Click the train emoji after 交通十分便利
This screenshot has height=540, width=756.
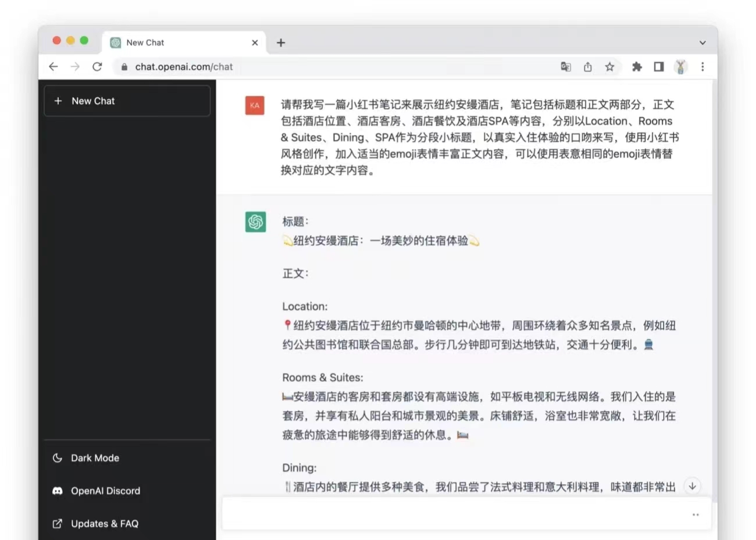point(649,344)
